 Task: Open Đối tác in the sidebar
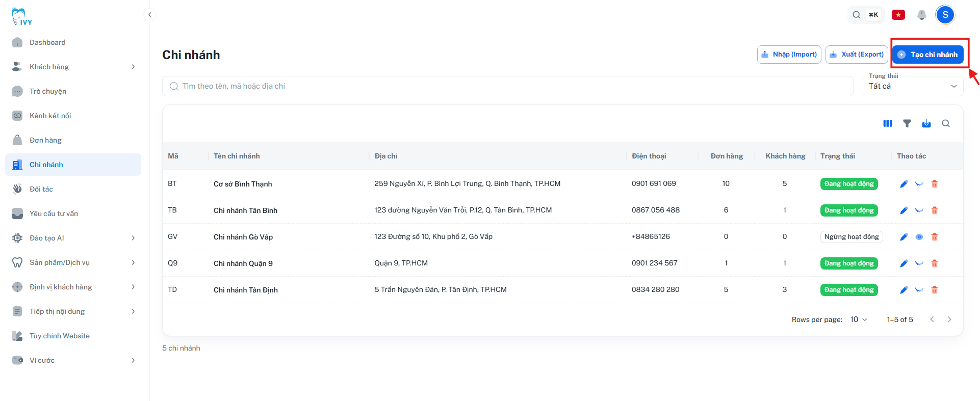point(73,189)
